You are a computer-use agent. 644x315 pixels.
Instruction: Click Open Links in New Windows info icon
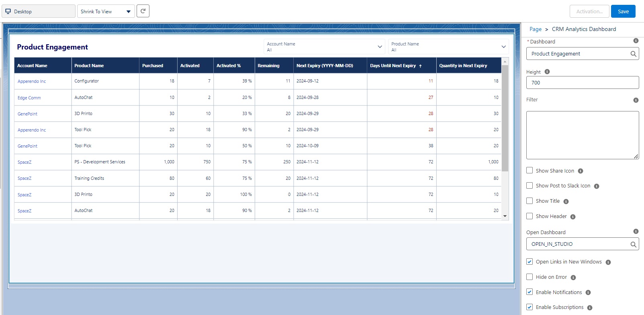pos(608,262)
